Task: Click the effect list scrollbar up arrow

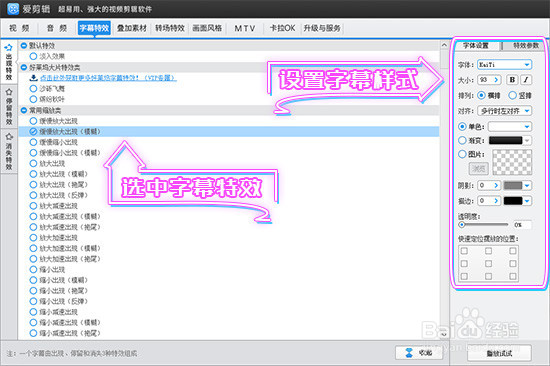Action: click(x=444, y=45)
